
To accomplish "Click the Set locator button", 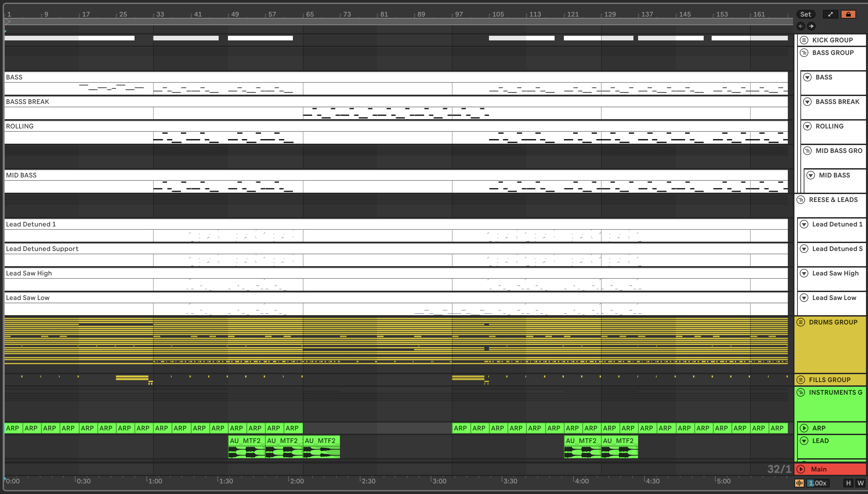I will click(x=805, y=14).
